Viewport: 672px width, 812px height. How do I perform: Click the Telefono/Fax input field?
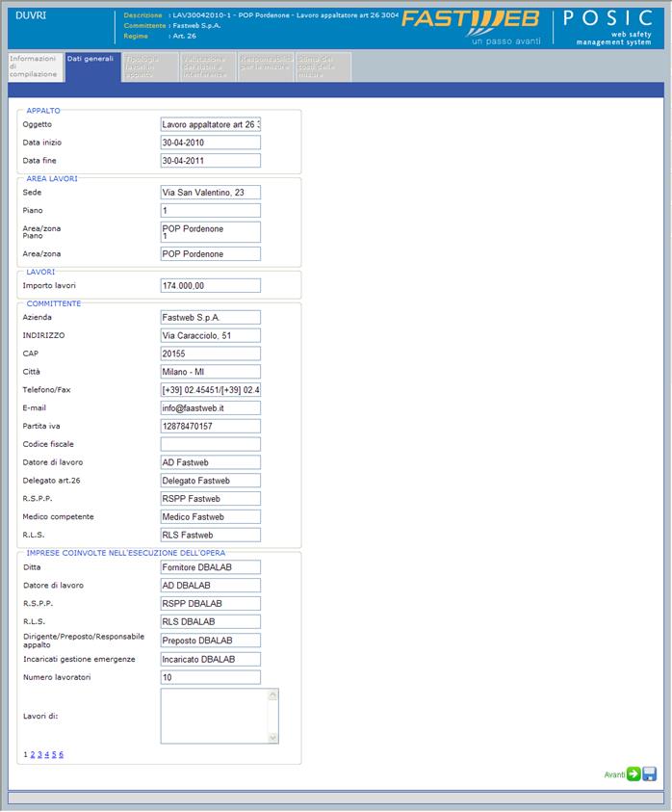pos(211,390)
